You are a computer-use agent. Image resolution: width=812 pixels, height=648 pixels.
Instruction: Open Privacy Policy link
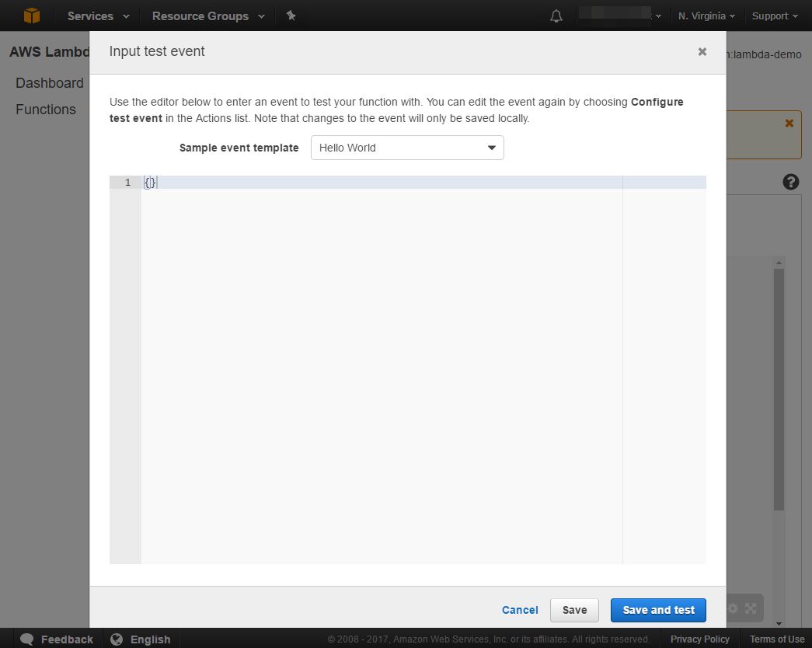pos(699,639)
